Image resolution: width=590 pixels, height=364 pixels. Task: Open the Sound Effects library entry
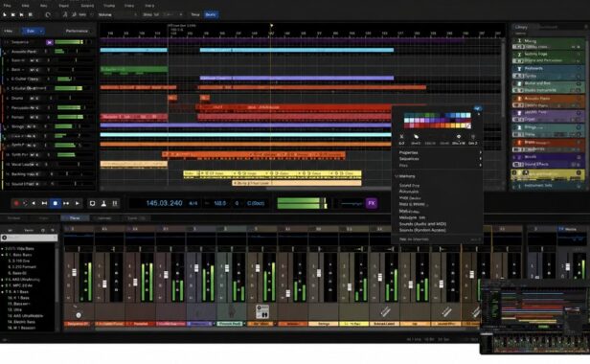point(548,164)
